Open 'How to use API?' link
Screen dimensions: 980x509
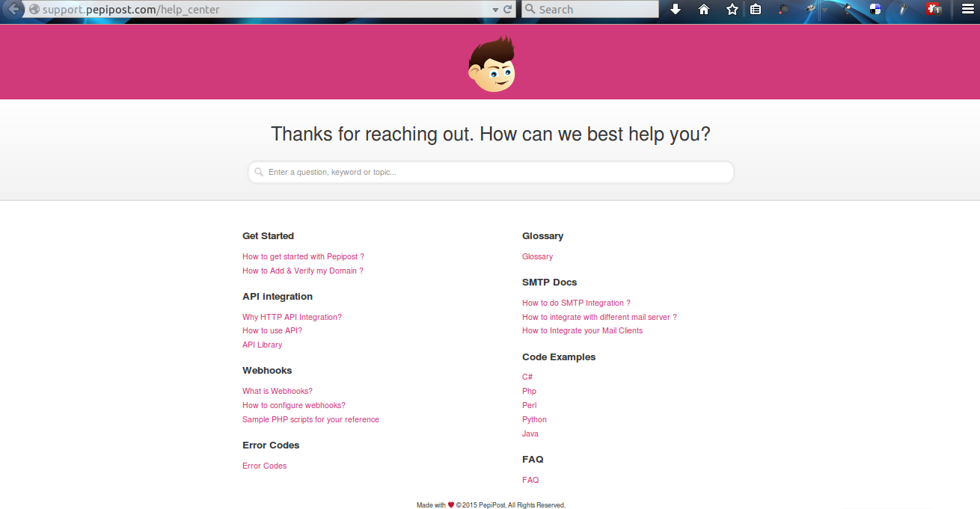(x=272, y=330)
